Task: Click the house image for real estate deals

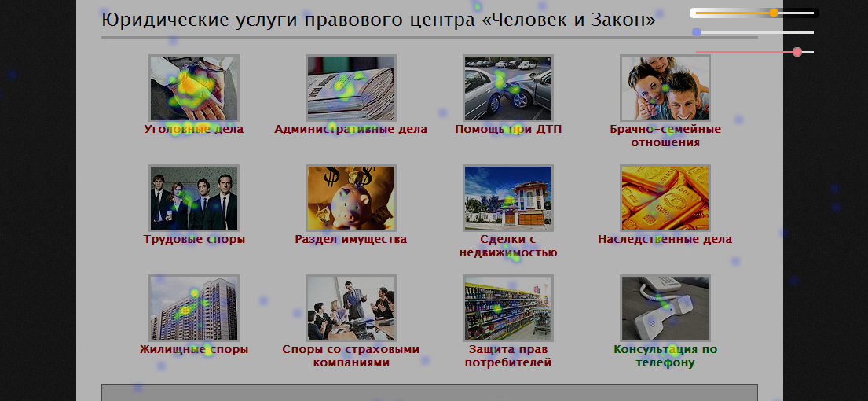Action: [507, 197]
